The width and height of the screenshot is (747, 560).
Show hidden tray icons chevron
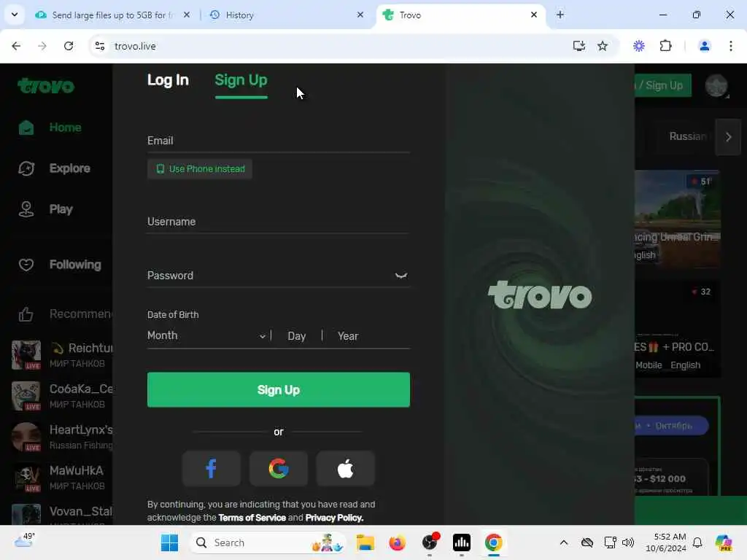pos(564,542)
